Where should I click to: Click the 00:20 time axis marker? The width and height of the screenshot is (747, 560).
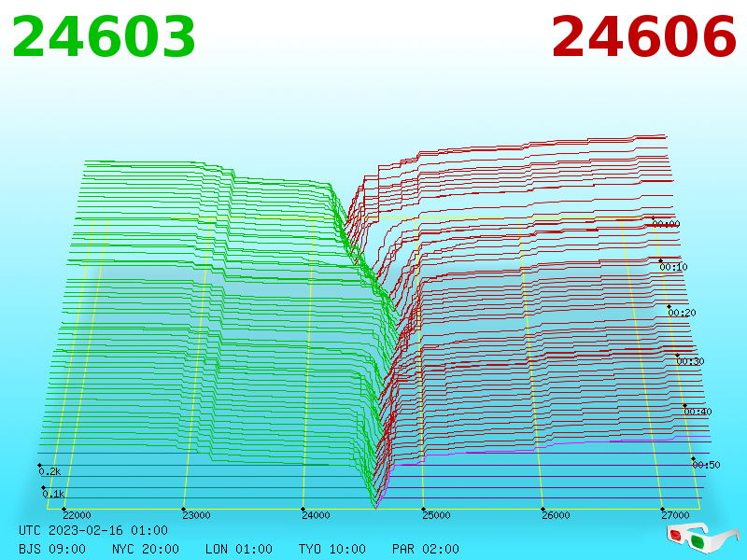(683, 313)
